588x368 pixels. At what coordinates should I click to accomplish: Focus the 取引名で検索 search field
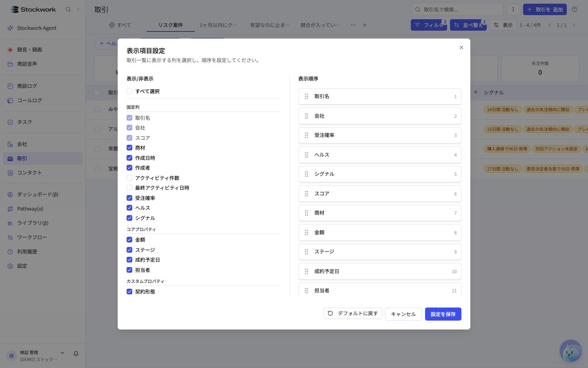click(x=458, y=9)
